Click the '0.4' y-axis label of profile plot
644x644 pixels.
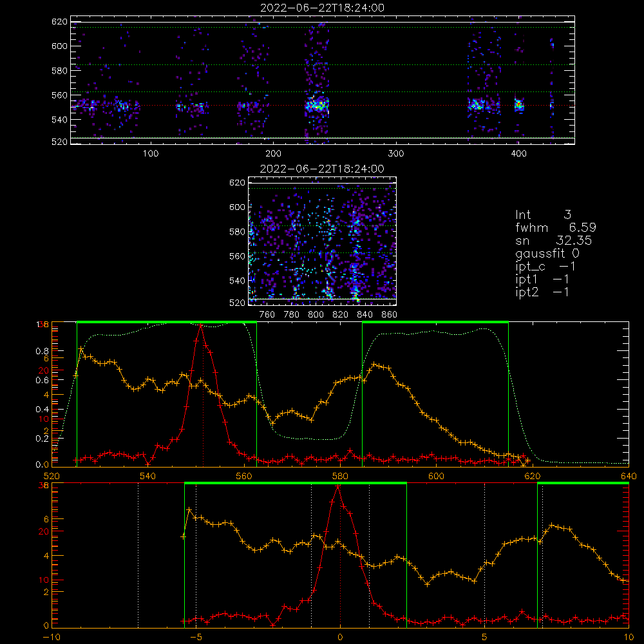(x=43, y=409)
